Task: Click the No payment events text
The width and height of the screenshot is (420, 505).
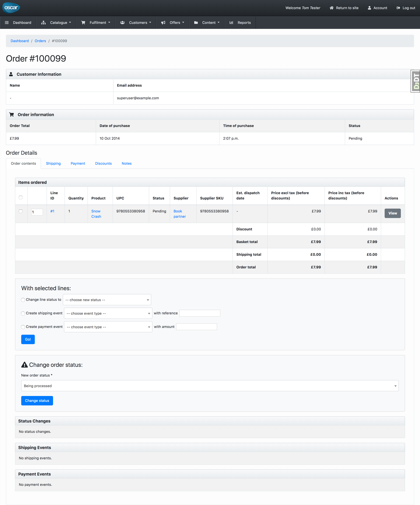Action: pos(35,485)
